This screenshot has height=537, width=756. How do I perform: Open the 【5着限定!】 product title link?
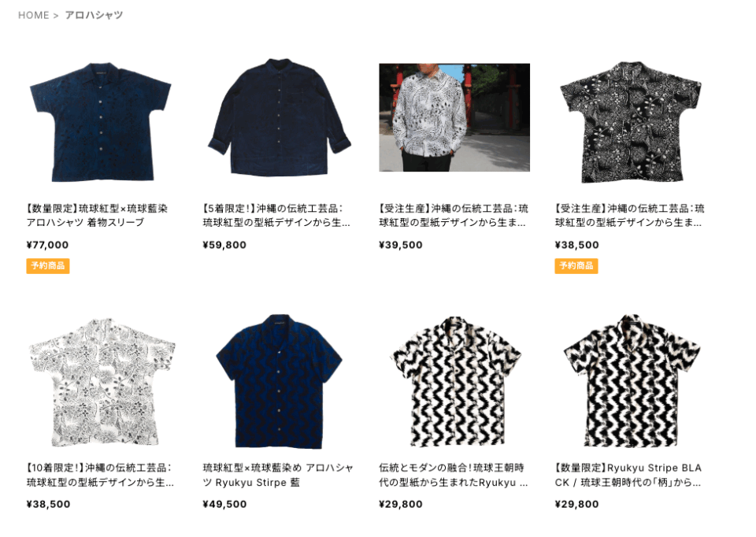(276, 216)
